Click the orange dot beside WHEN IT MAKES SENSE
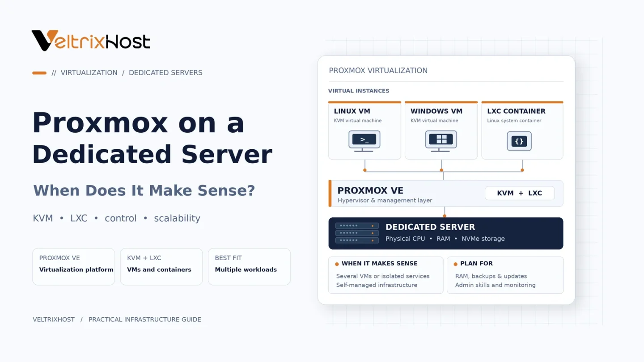 click(337, 264)
